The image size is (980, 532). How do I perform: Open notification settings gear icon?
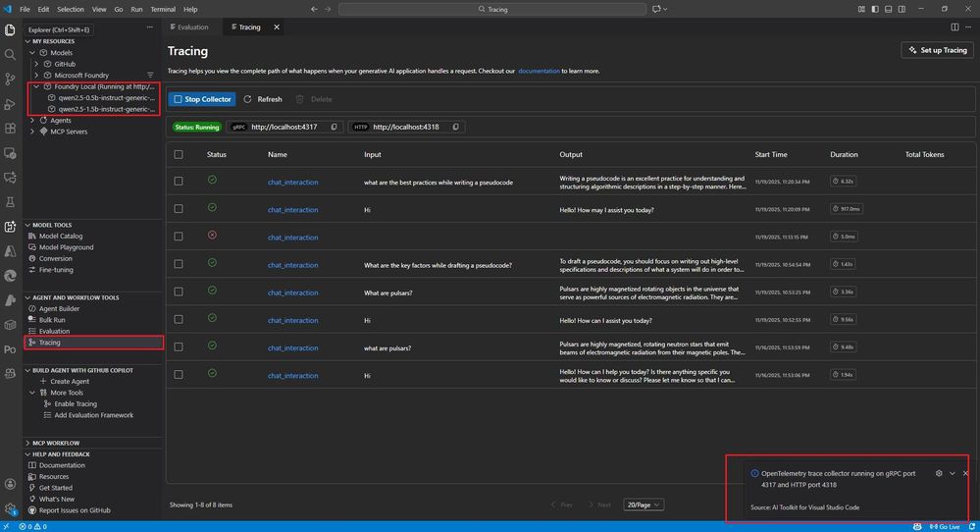click(939, 473)
